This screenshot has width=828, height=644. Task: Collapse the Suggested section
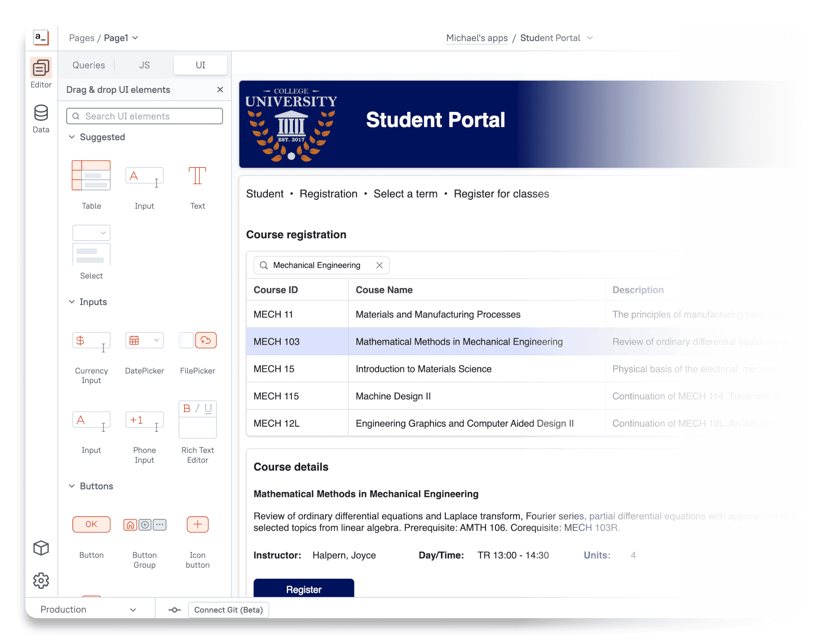point(72,137)
